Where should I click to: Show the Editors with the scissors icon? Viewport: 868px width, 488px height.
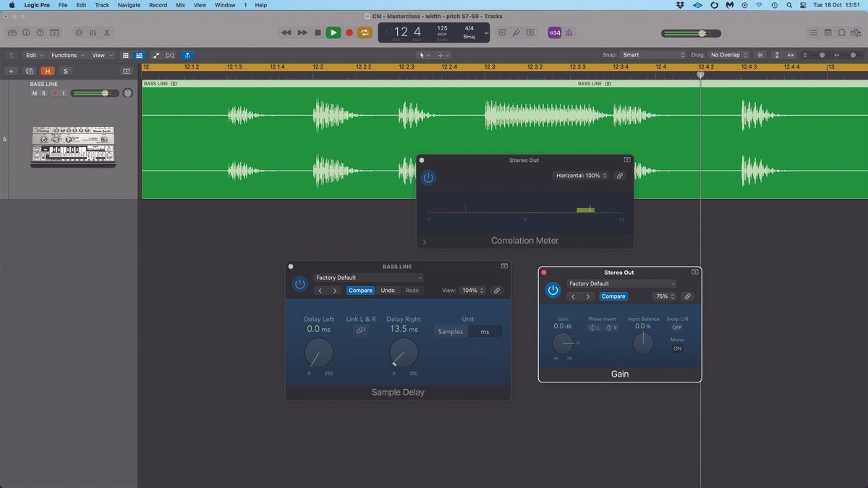pos(106,33)
